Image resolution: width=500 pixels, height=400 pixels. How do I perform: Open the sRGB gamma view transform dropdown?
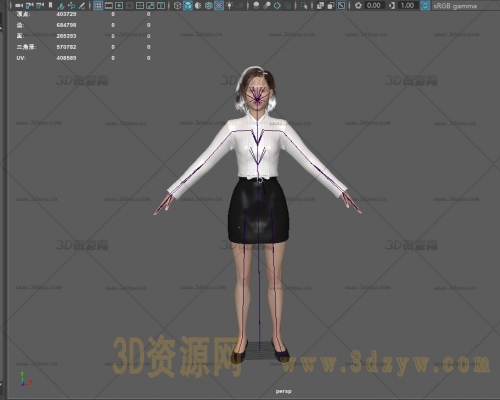point(466,6)
